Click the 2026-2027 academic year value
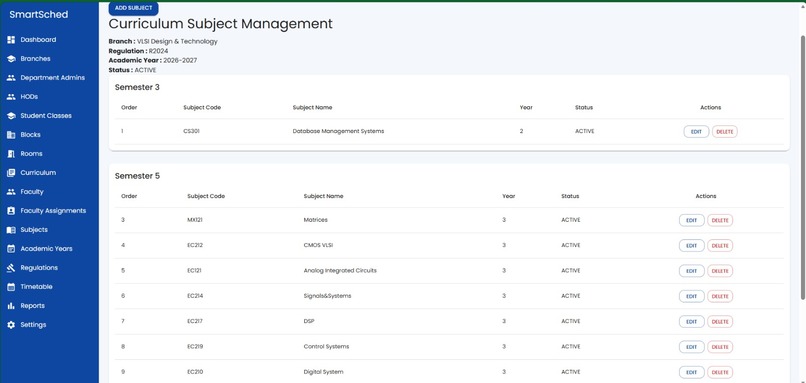This screenshot has width=806, height=383. 180,60
